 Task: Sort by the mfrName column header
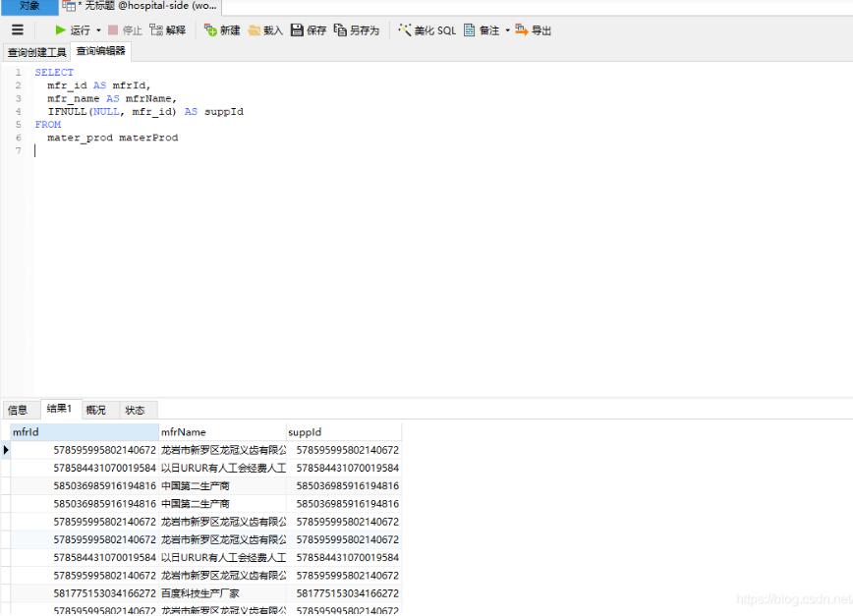coord(221,432)
